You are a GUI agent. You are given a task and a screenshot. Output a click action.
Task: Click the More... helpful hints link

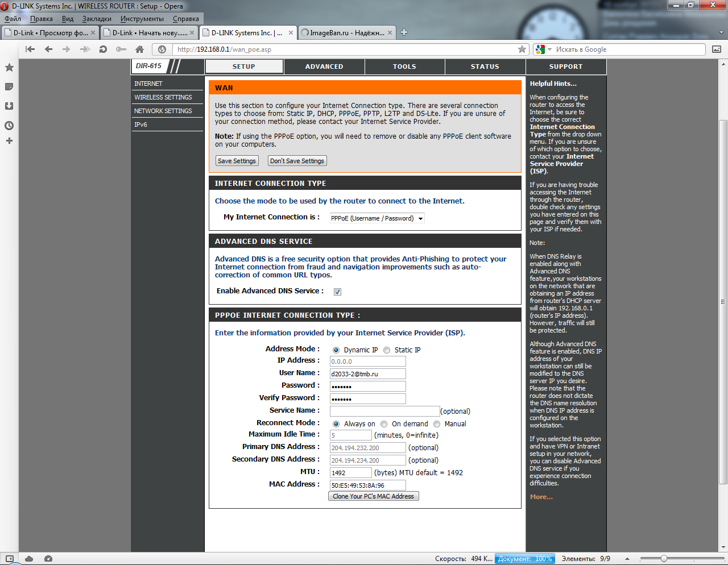[541, 497]
